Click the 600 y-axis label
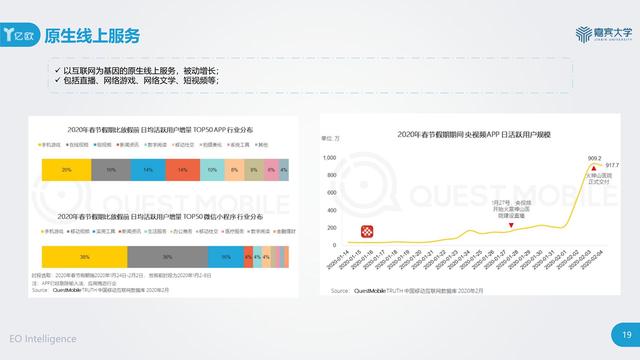 pyautogui.click(x=331, y=193)
